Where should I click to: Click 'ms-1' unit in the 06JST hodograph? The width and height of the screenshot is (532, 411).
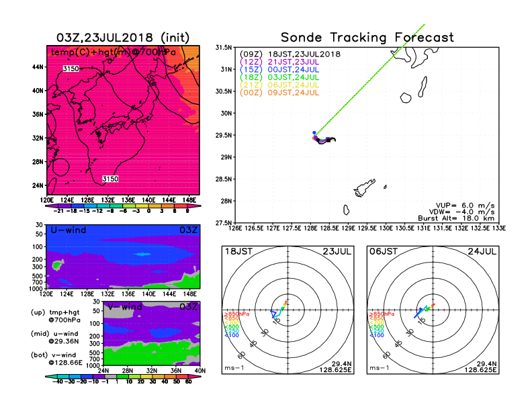[x=380, y=368]
